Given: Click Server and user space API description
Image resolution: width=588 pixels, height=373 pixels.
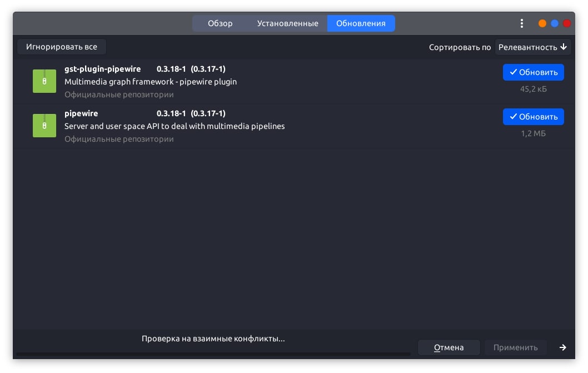Looking at the screenshot, I should (x=175, y=126).
